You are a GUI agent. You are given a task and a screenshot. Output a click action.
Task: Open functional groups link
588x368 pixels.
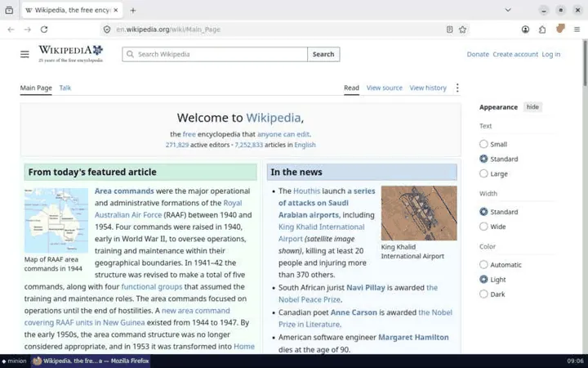click(x=152, y=287)
